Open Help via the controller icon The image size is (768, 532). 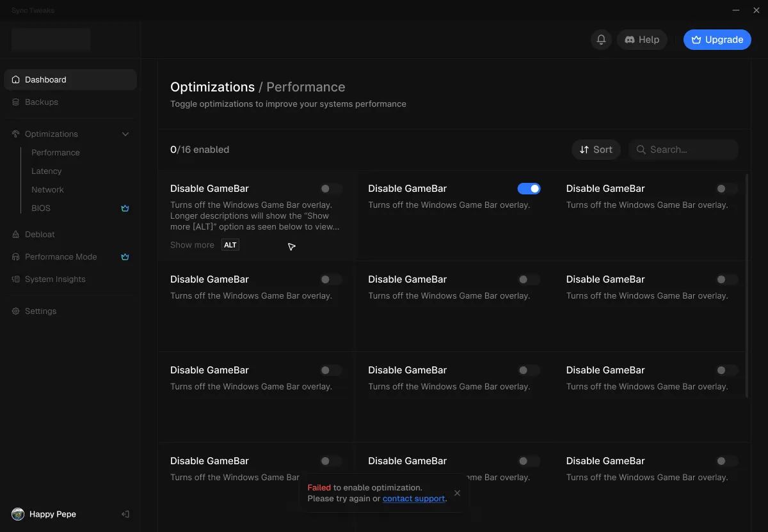tap(630, 39)
